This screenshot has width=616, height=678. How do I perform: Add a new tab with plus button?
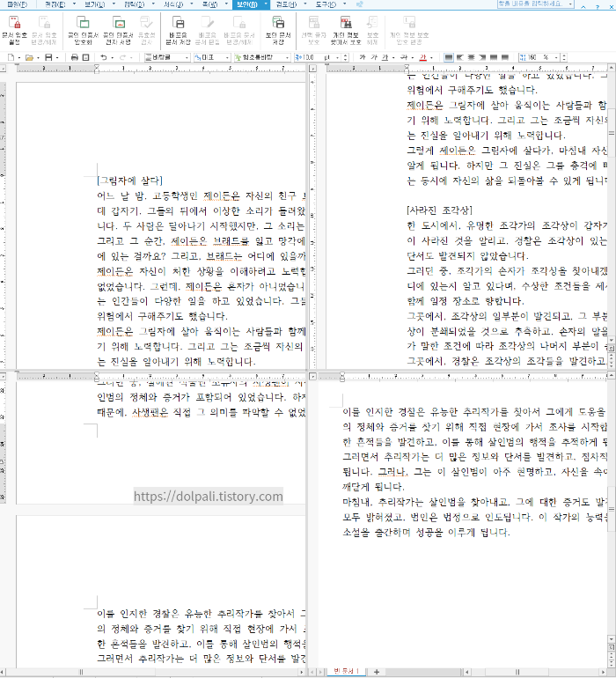point(377,672)
